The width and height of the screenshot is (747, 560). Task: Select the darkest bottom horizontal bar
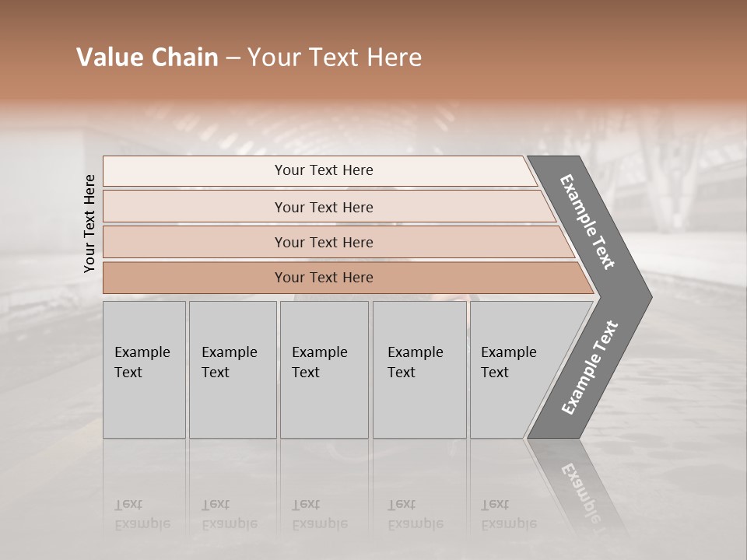(x=323, y=278)
